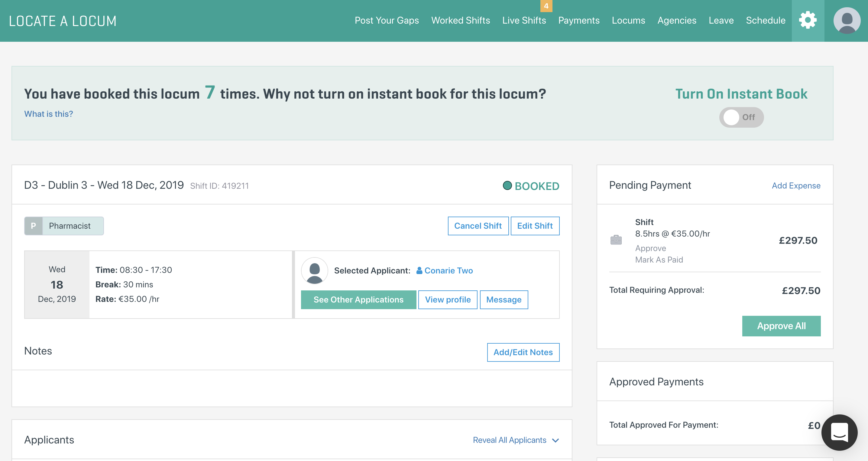Viewport: 868px width, 461px height.
Task: Open the live chat bubble icon
Action: pos(839,432)
